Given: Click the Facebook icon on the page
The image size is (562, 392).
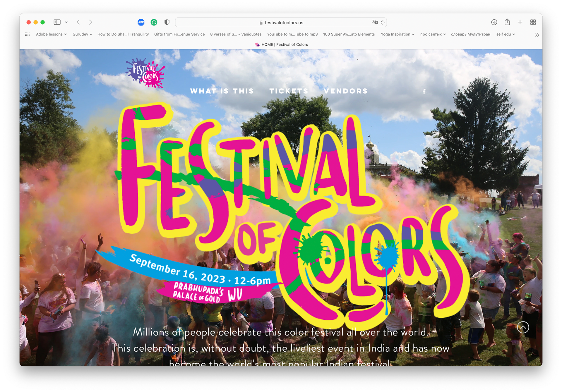Looking at the screenshot, I should (x=424, y=92).
